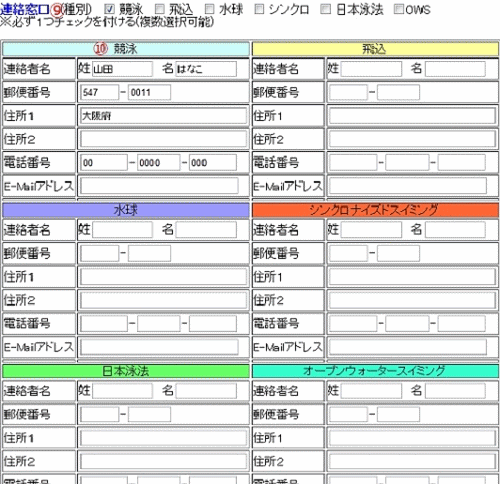Click first postal code field in 日本泳法 section
The height and width of the screenshot is (484, 500).
99,414
